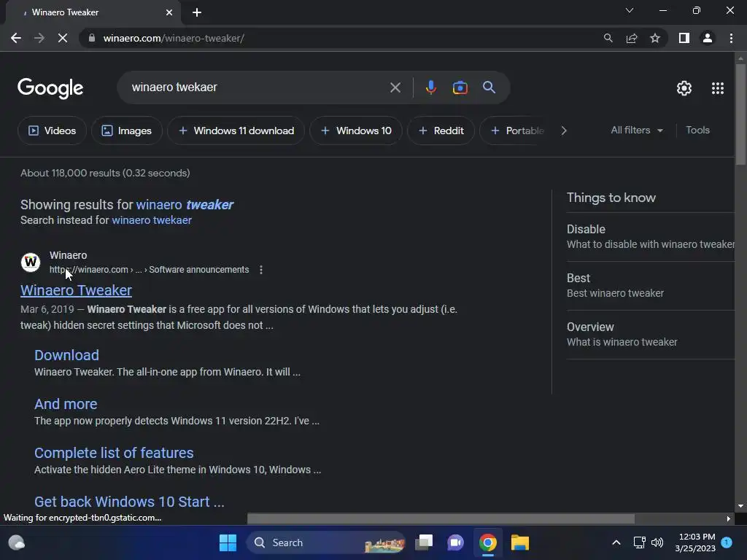Search instead for winaero twekaer
747x560 pixels.
coord(152,220)
